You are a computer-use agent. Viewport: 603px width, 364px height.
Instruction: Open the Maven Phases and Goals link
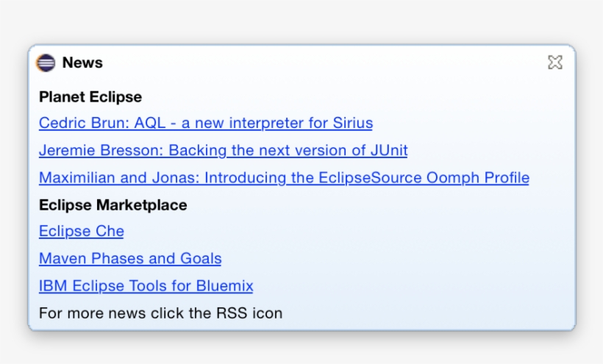pos(130,259)
